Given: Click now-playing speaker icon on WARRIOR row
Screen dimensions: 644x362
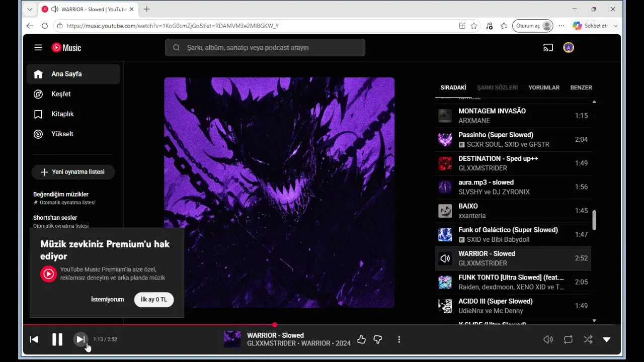Looking at the screenshot, I should point(445,258).
